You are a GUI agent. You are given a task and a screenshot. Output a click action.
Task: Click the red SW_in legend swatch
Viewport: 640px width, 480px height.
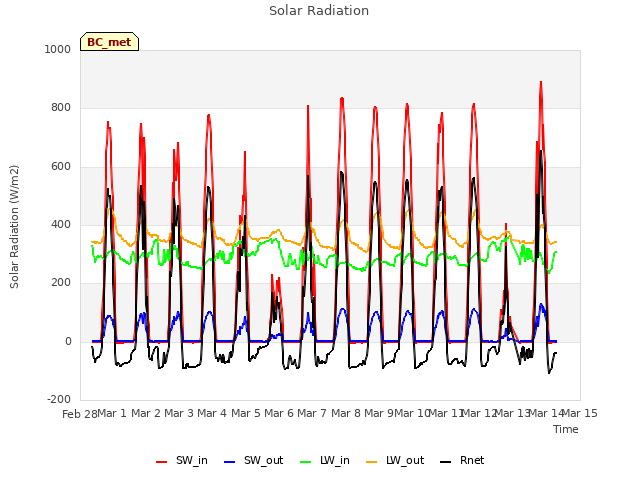click(162, 462)
